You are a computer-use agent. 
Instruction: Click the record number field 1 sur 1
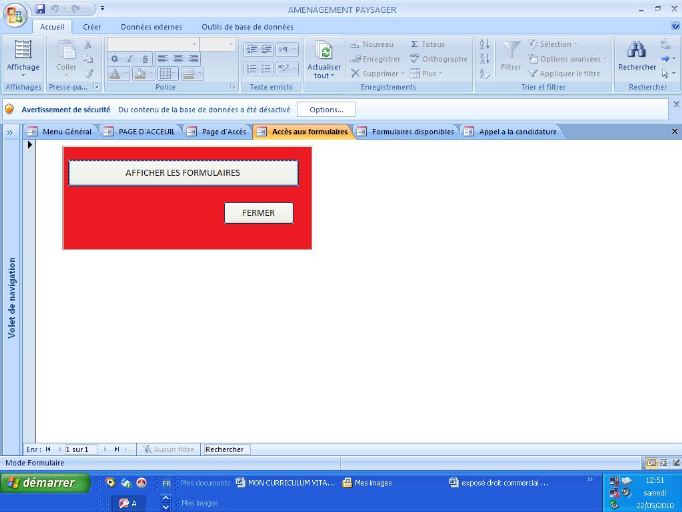[81, 449]
